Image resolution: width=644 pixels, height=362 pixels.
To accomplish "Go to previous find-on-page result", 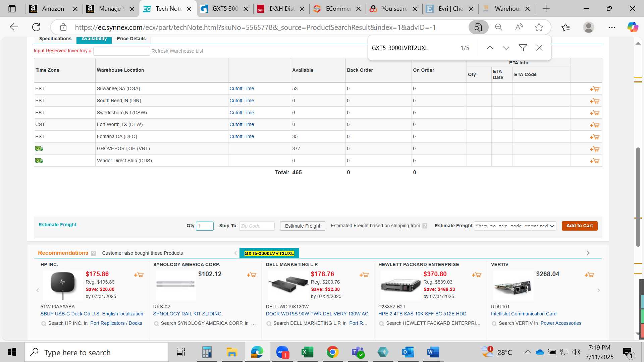I will (490, 48).
